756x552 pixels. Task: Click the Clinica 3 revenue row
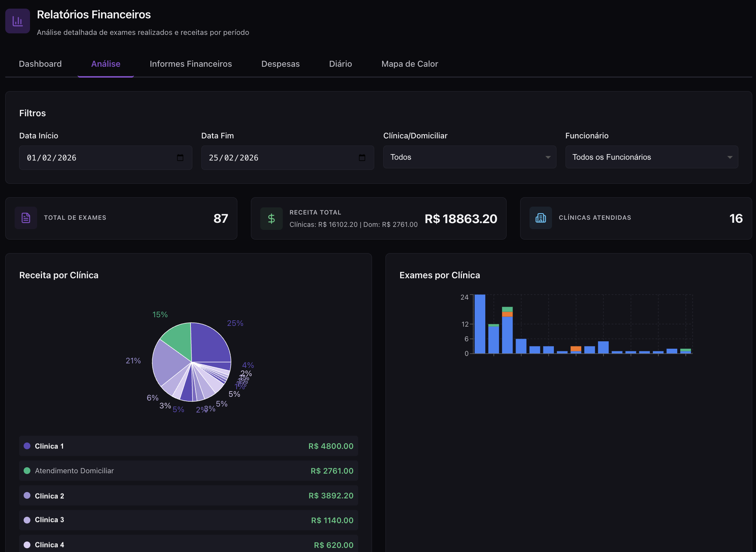[x=188, y=520]
